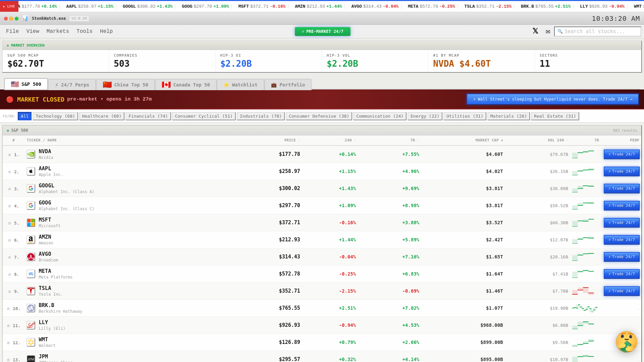Click the TSLA Tesla logo icon
Screen dimensions: 644x362
tap(31, 291)
